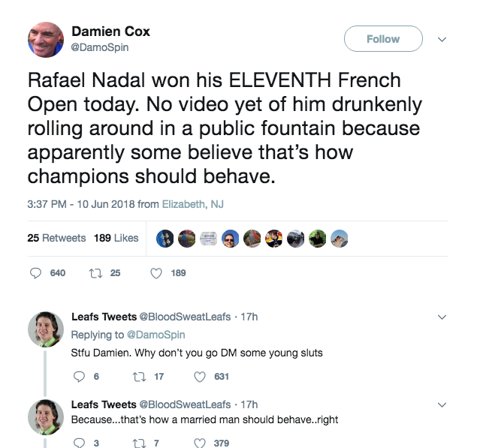
Task: Open the Elizabeth, NJ location link
Action: tap(193, 204)
